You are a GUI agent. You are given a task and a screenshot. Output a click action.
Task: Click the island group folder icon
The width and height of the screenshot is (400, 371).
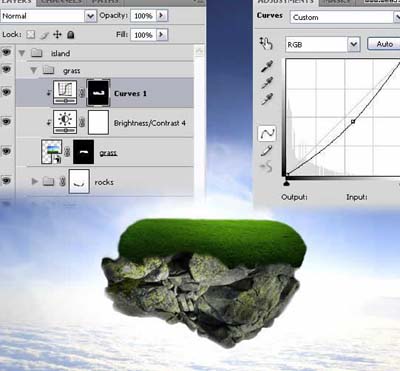coord(37,53)
